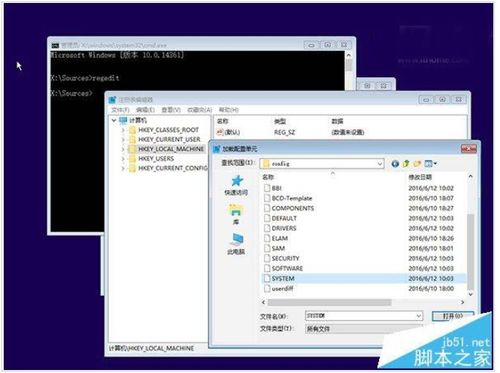Close the Load Hive dialog
This screenshot has width=500, height=373.
point(469,149)
